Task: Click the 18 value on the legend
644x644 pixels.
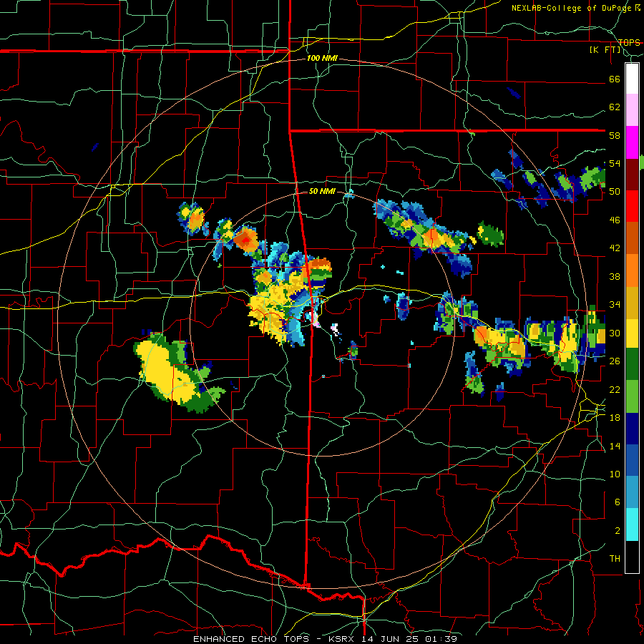Action: pos(615,418)
